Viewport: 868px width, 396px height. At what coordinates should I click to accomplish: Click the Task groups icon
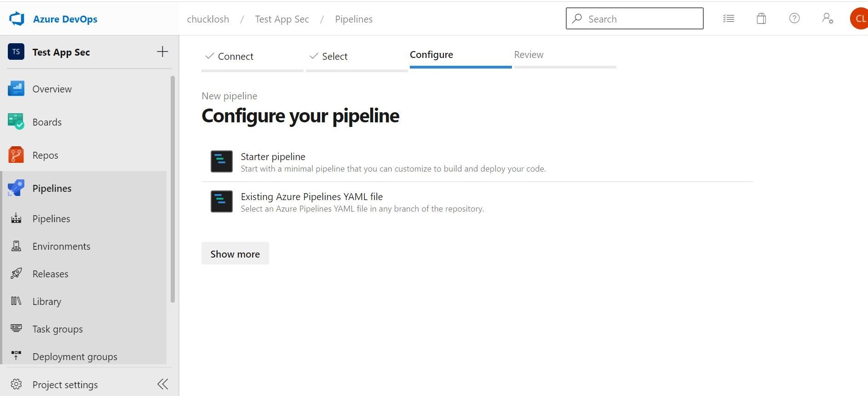tap(16, 328)
